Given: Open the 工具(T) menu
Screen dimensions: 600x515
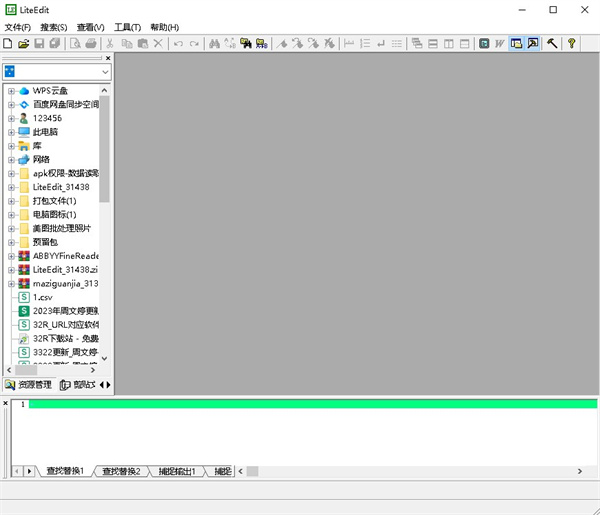Looking at the screenshot, I should tap(128, 28).
